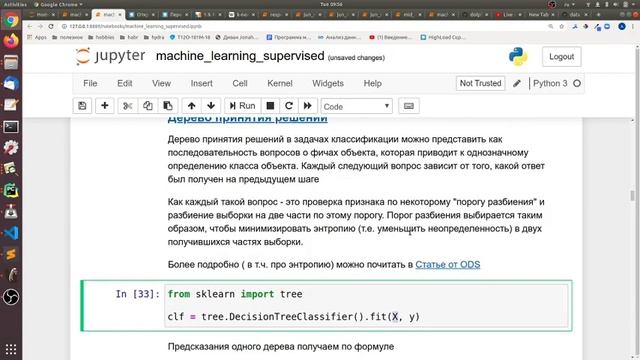Open the Activities overview
Viewport: 640px width, 360px height.
click(x=15, y=4)
